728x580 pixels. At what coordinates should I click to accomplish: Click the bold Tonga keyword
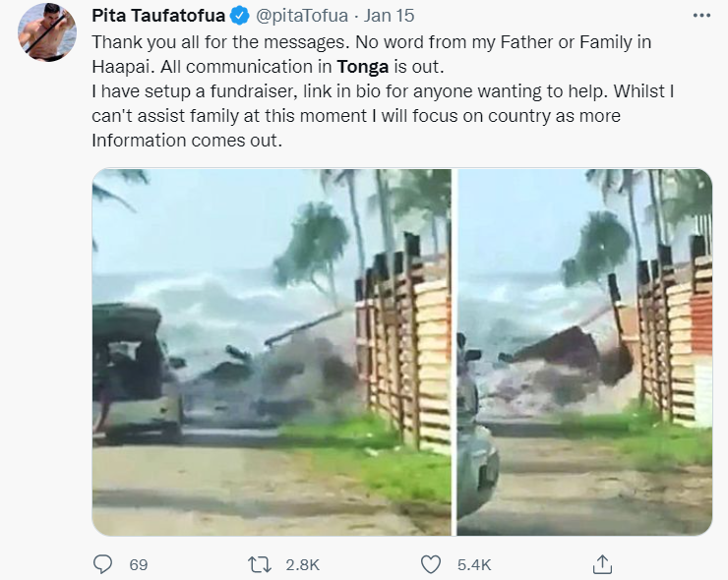tap(363, 67)
